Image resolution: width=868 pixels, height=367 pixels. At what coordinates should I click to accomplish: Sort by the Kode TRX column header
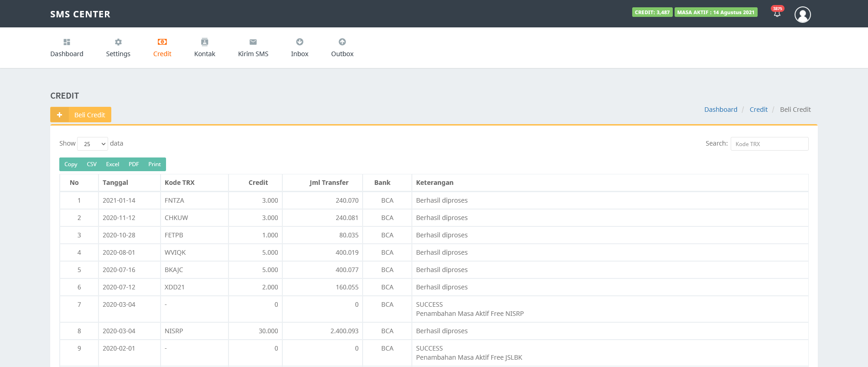pos(194,183)
